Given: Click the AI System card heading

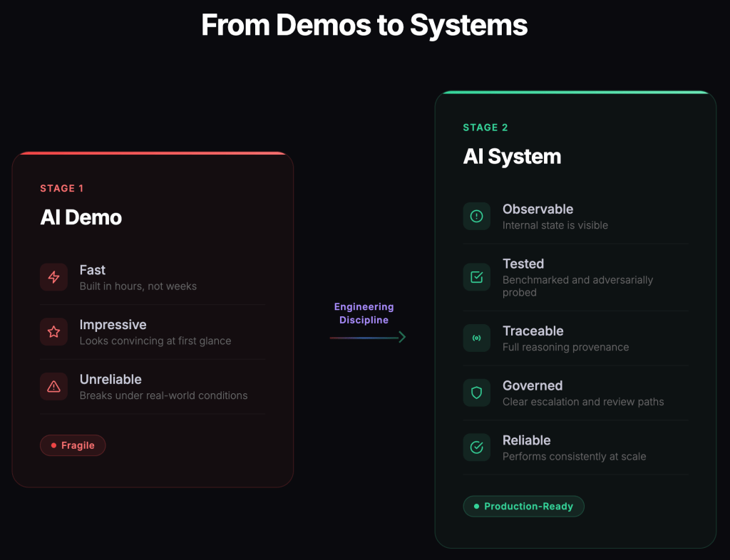Looking at the screenshot, I should pyautogui.click(x=512, y=157).
